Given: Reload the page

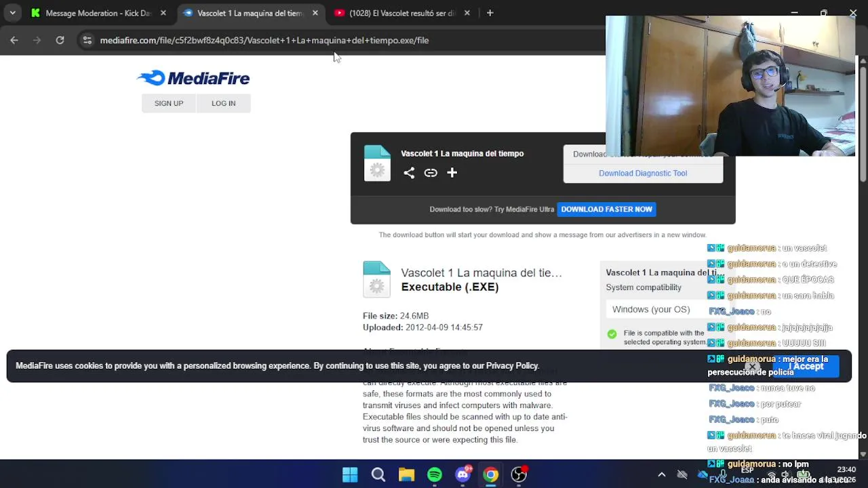Looking at the screenshot, I should click(x=60, y=40).
